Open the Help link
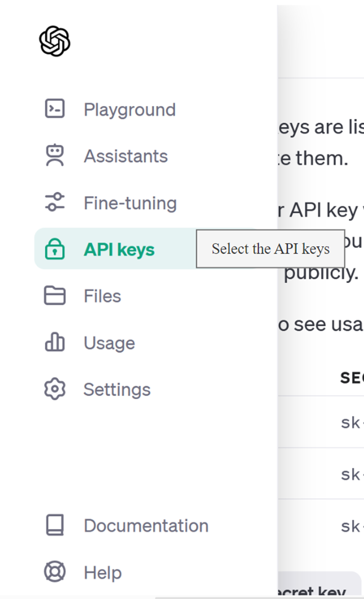Viewport: 364px width, 599px height. [x=103, y=573]
